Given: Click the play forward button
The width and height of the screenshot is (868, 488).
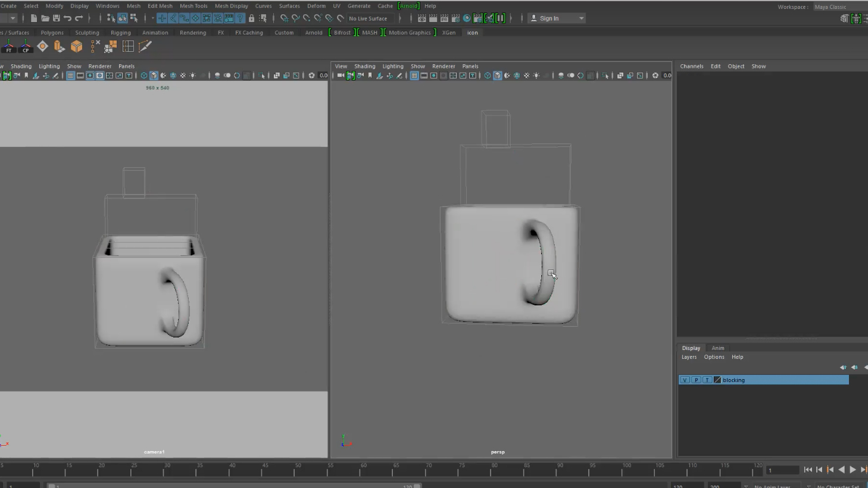Looking at the screenshot, I should [853, 470].
